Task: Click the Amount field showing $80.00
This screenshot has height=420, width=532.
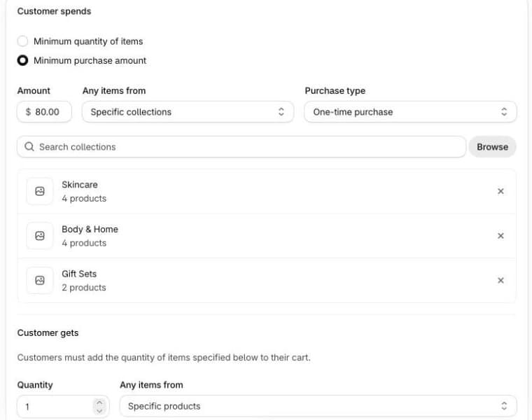Action: (44, 111)
